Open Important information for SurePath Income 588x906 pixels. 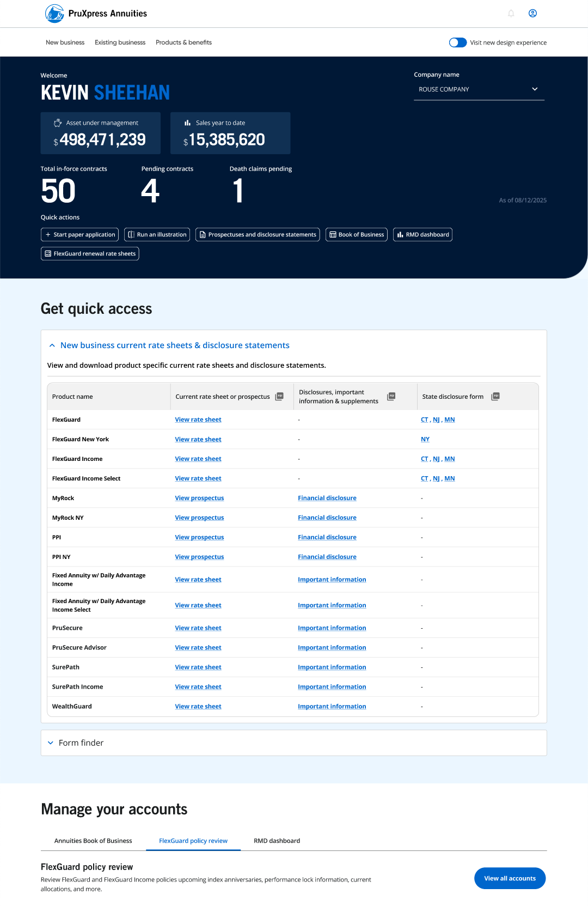(x=332, y=687)
